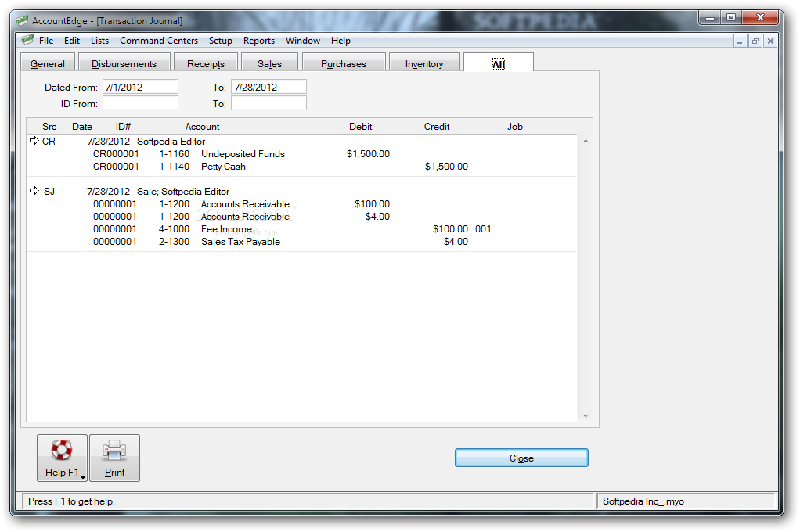The width and height of the screenshot is (800, 532).
Task: Click the Debit column header
Action: point(360,126)
